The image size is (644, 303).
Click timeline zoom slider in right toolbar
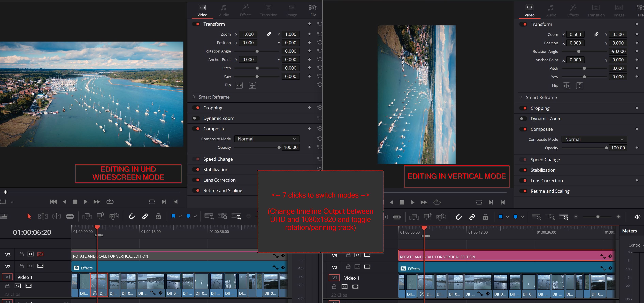coord(597,217)
